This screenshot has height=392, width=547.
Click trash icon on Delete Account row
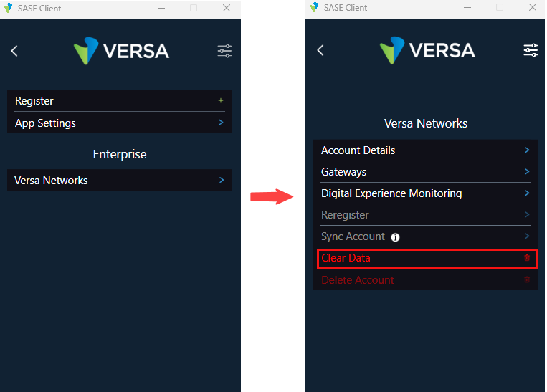click(527, 279)
